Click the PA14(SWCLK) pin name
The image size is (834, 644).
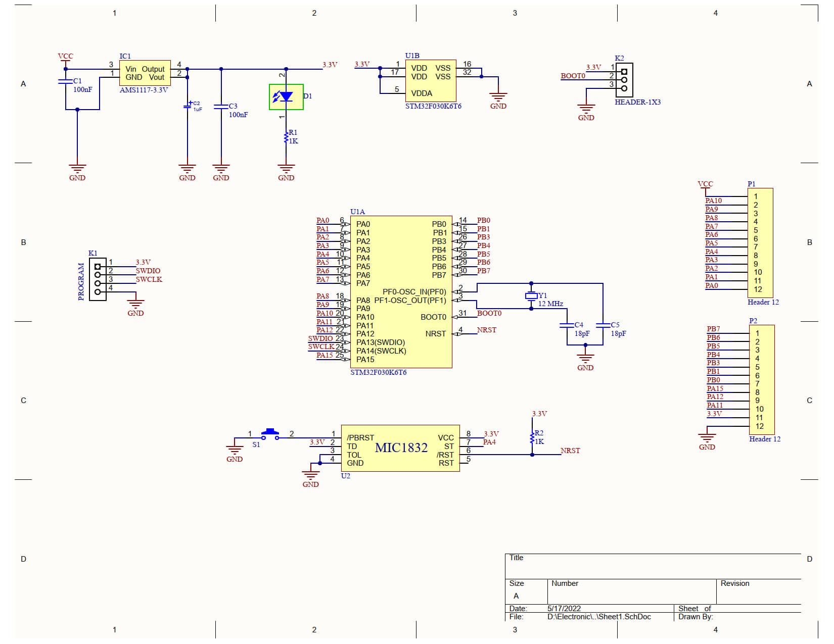point(381,351)
